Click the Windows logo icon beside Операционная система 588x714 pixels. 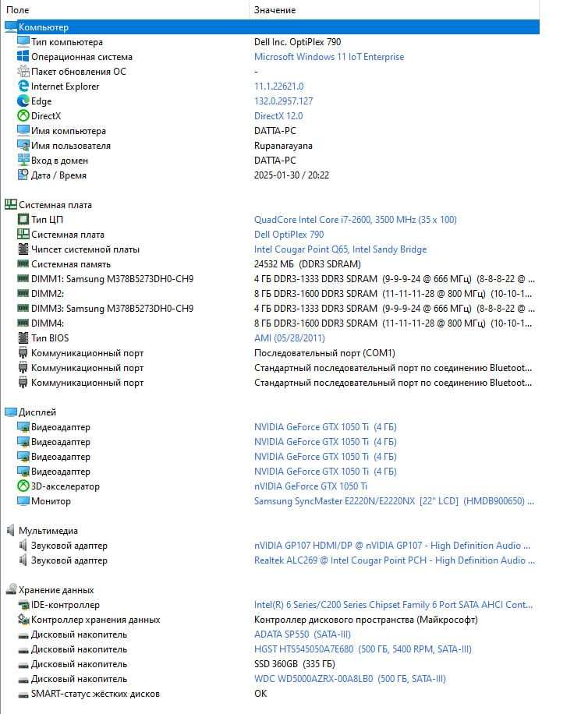click(23, 56)
